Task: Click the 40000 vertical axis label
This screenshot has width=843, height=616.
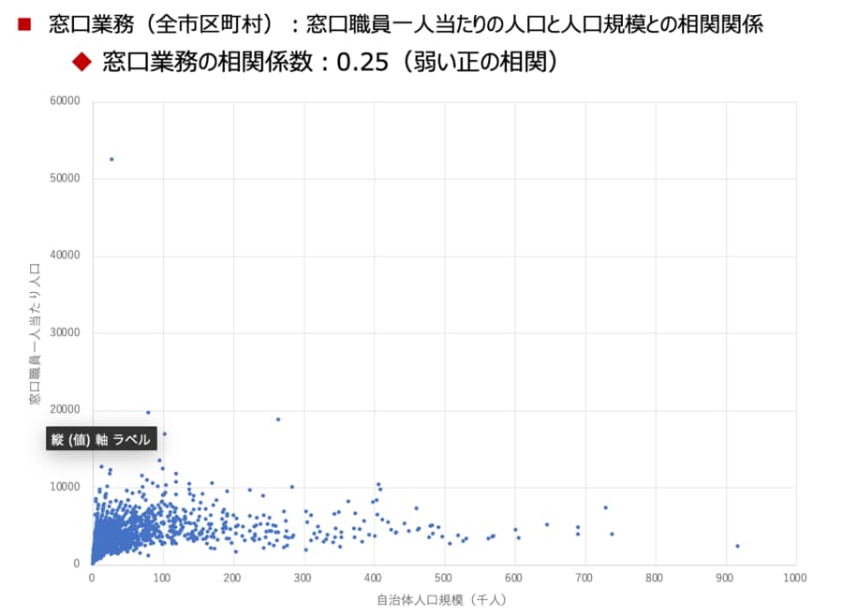Action: click(x=66, y=256)
